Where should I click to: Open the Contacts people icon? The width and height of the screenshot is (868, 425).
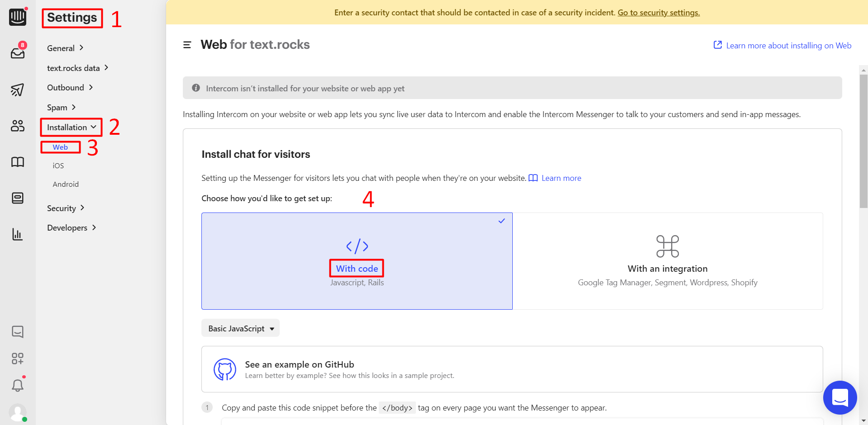pos(18,126)
